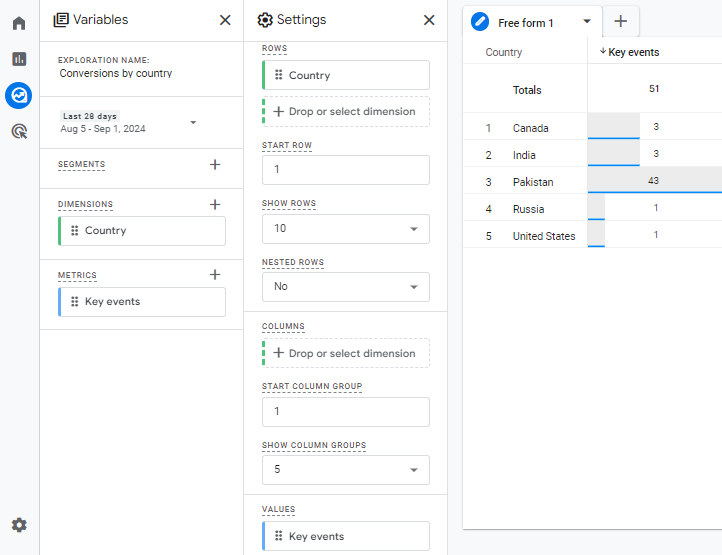The image size is (722, 555).
Task: Click the Pakistan value 43 cell
Action: click(653, 181)
